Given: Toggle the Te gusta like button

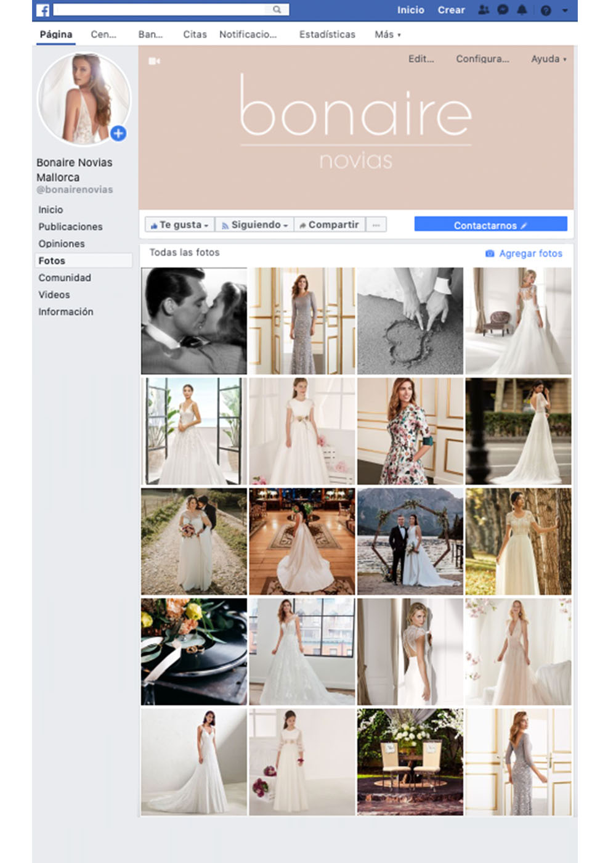Looking at the screenshot, I should pyautogui.click(x=179, y=225).
